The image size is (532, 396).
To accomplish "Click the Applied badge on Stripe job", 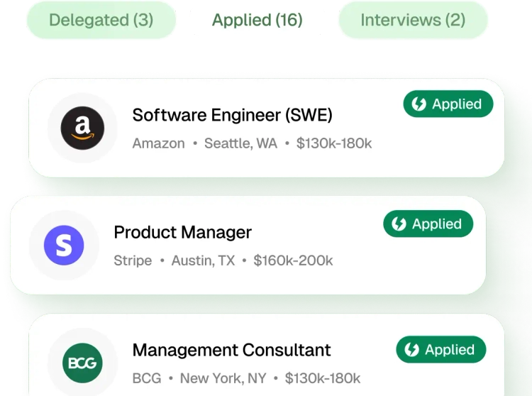I will tap(428, 224).
